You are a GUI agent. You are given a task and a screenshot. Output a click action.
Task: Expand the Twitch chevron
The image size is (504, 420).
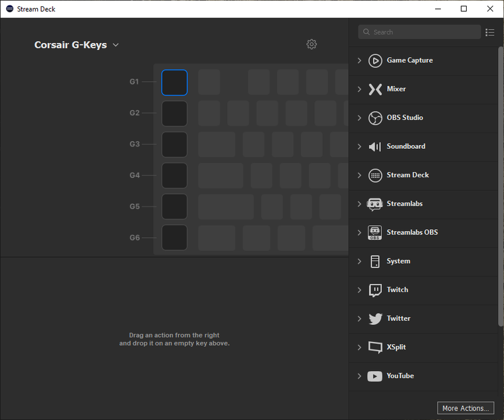tap(359, 290)
